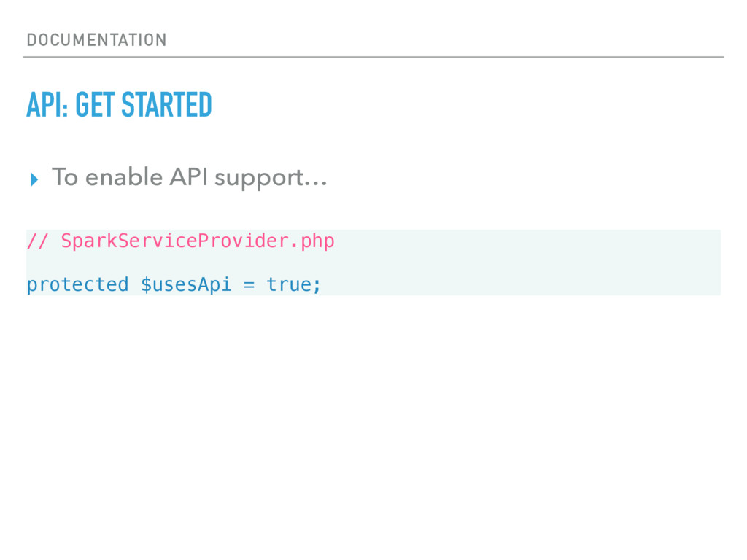Select the word enable in the bullet

[124, 177]
